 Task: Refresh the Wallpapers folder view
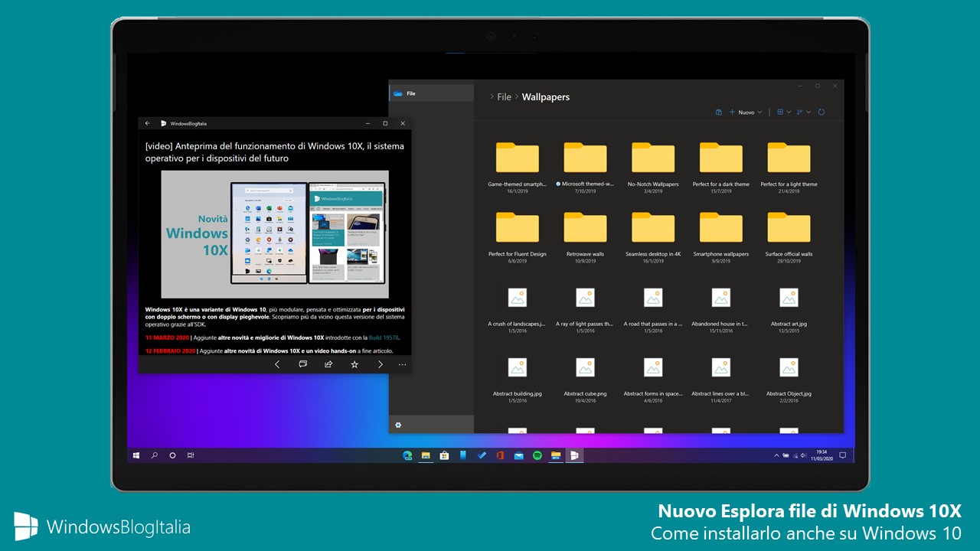coord(822,112)
